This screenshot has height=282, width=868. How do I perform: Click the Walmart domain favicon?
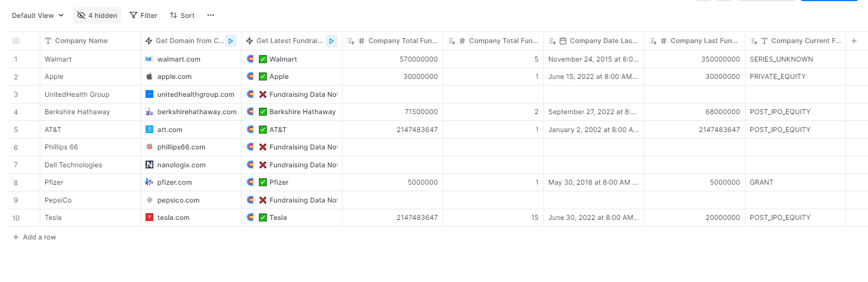(x=149, y=59)
